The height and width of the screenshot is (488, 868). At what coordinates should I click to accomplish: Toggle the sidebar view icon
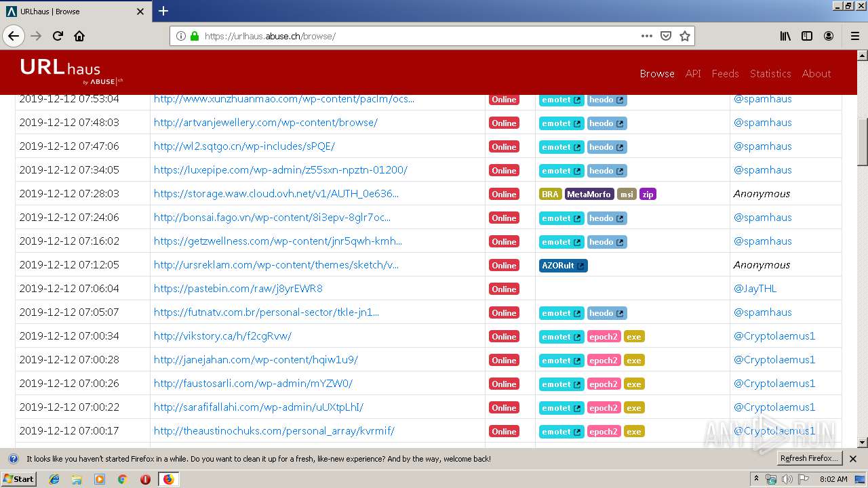(x=807, y=36)
